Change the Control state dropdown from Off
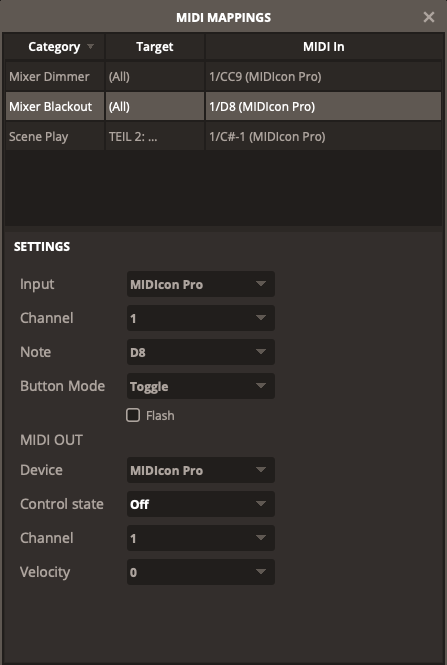The image size is (447, 665). [201, 504]
